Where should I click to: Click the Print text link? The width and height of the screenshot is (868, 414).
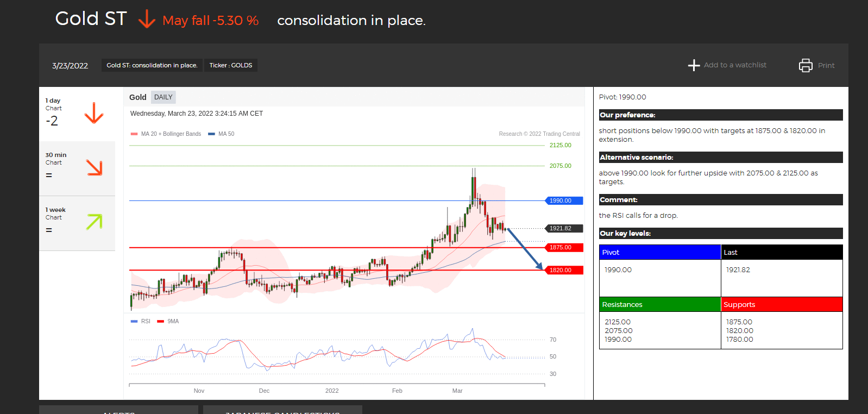[x=826, y=65]
